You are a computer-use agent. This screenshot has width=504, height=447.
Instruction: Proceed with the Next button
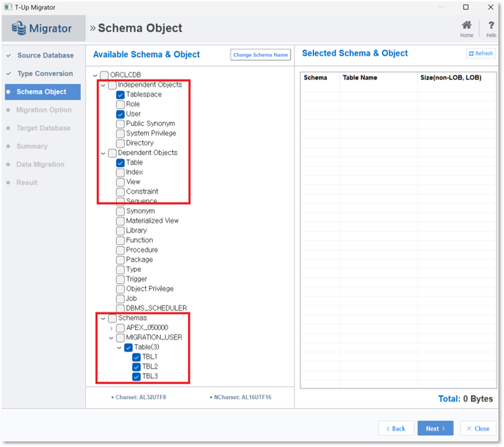(435, 428)
